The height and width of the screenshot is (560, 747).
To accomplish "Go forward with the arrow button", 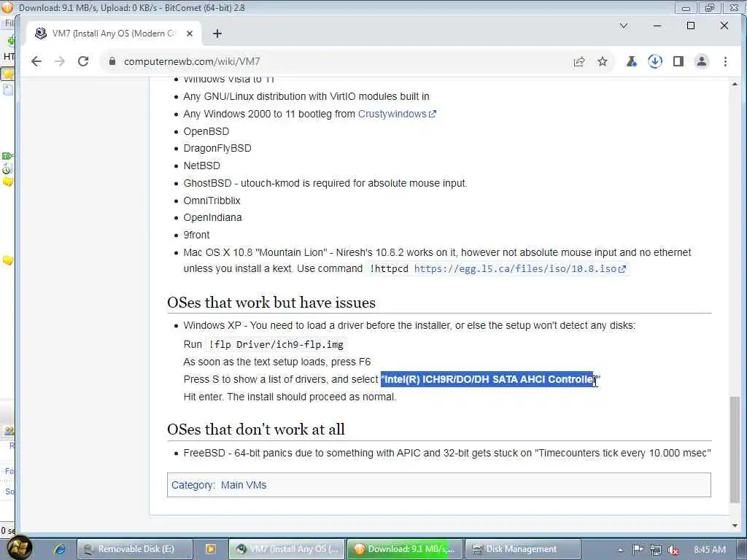I will click(x=60, y=61).
